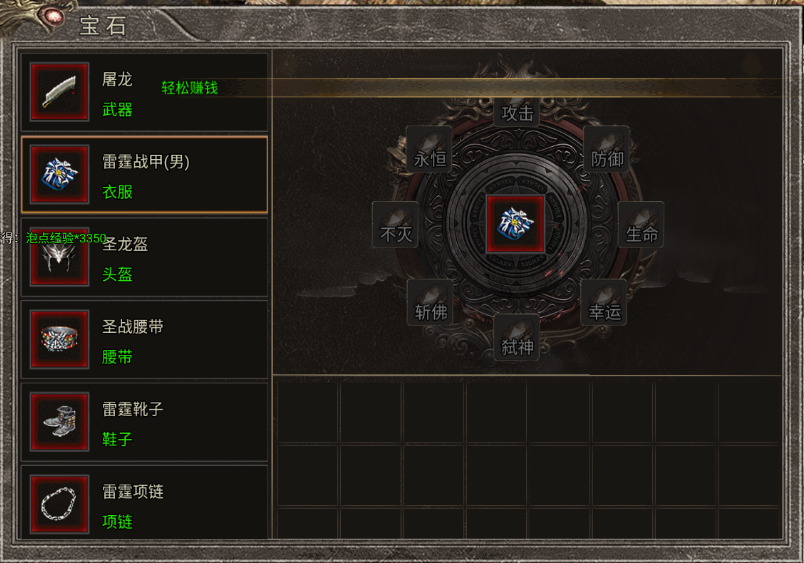Select the 幸运 gem slot
Screen dimensions: 804x563
click(x=604, y=303)
